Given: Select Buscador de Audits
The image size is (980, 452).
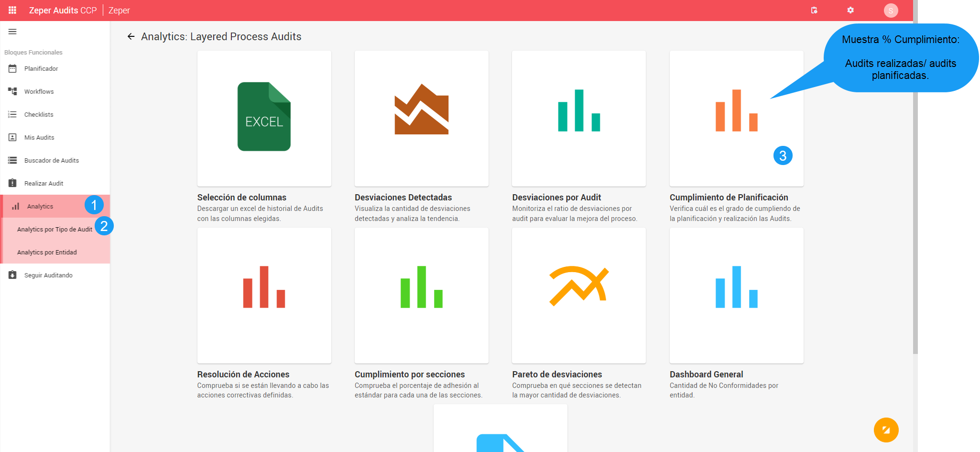Looking at the screenshot, I should pos(55,160).
